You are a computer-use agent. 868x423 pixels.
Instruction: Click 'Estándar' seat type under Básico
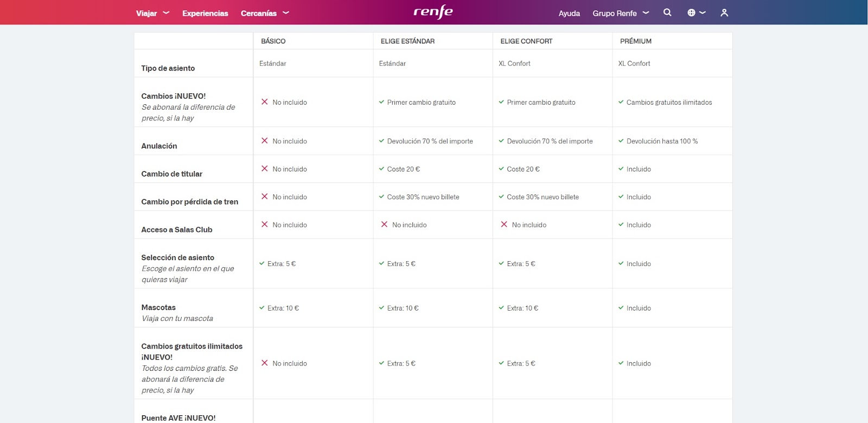[273, 64]
